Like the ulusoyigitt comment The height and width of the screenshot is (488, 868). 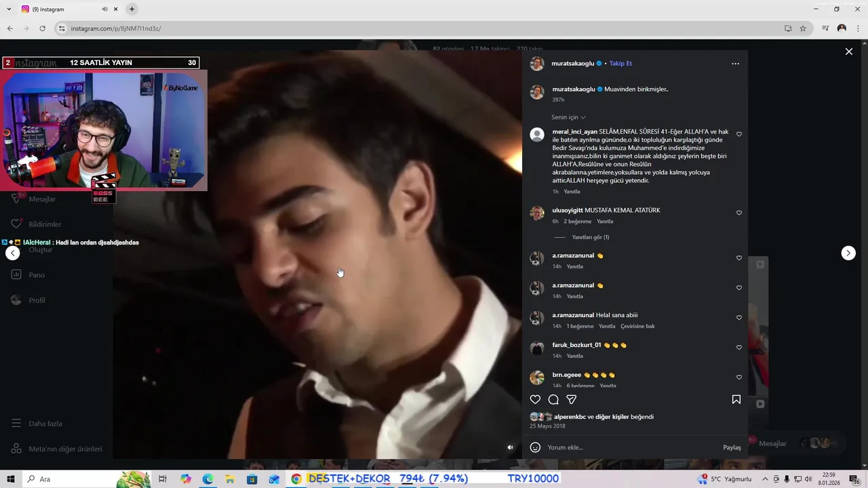pos(739,213)
